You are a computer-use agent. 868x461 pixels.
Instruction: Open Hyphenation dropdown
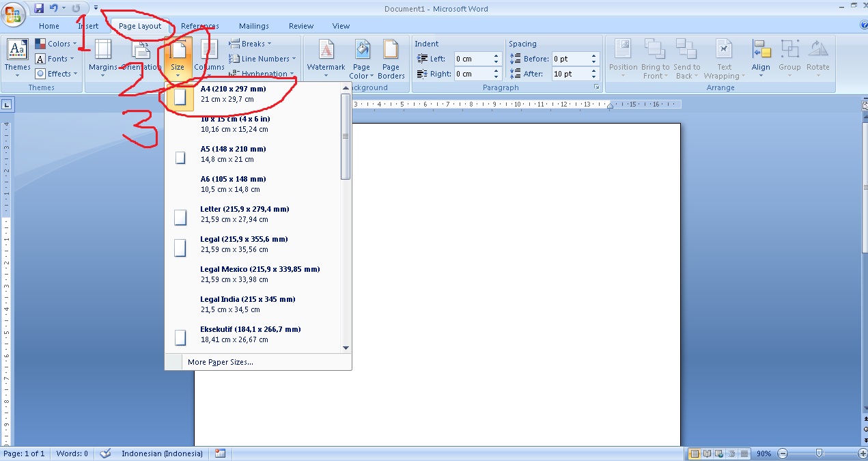[x=262, y=74]
